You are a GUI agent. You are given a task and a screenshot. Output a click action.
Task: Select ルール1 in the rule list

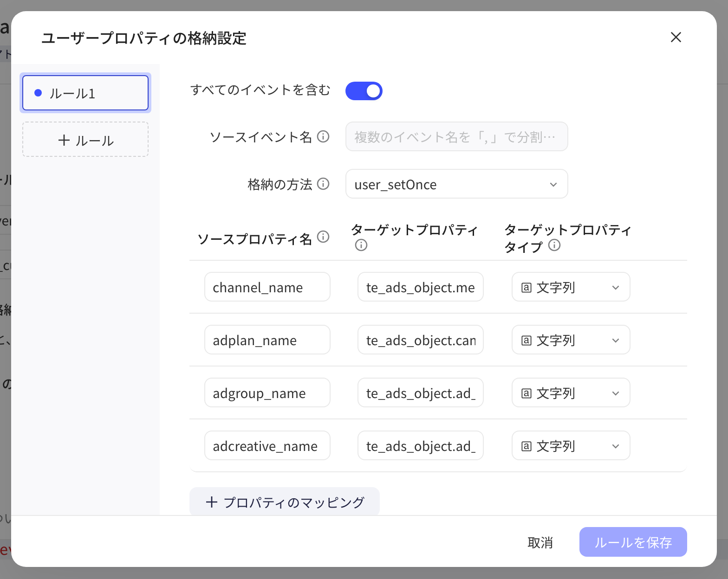(85, 93)
